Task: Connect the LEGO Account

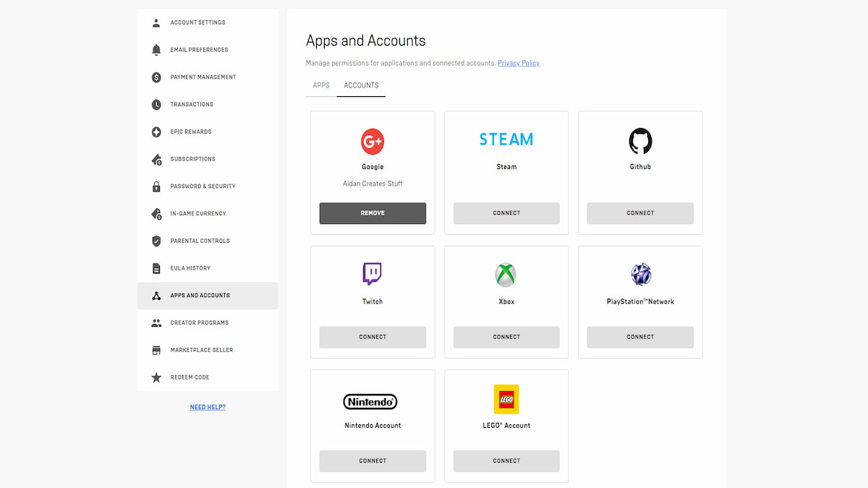Action: [506, 461]
